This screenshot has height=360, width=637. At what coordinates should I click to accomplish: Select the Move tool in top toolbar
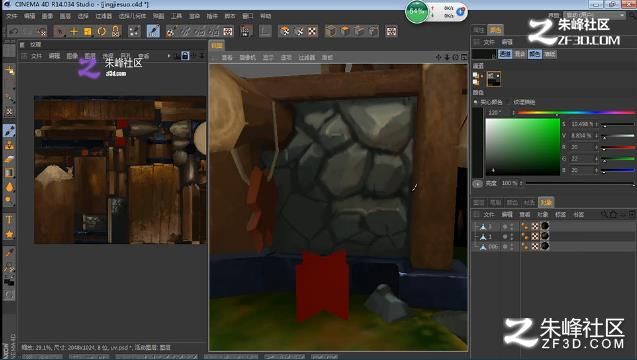pos(74,31)
